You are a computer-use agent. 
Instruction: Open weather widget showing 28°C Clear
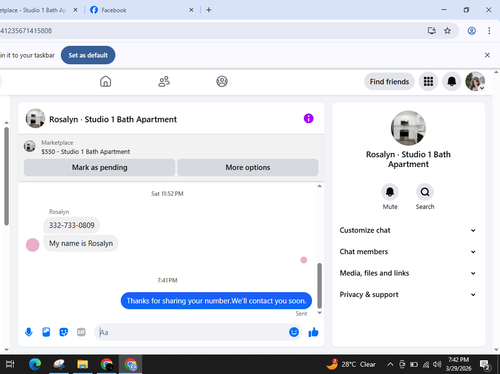(x=351, y=364)
